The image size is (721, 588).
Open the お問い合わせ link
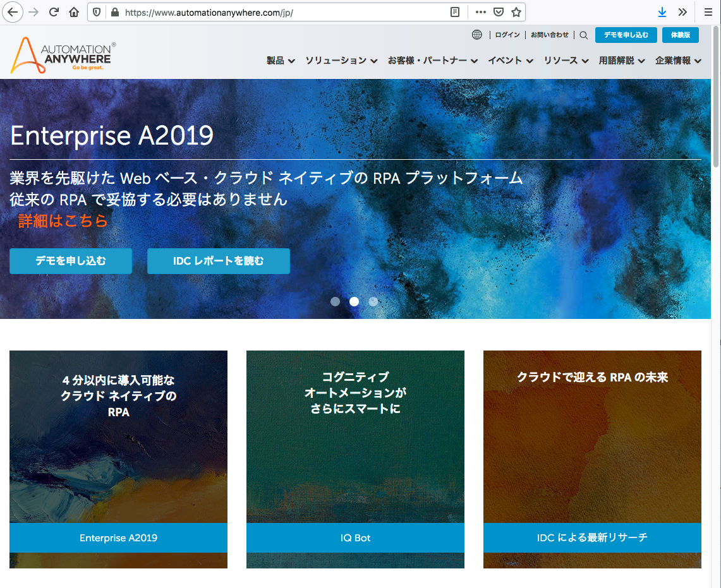[550, 35]
